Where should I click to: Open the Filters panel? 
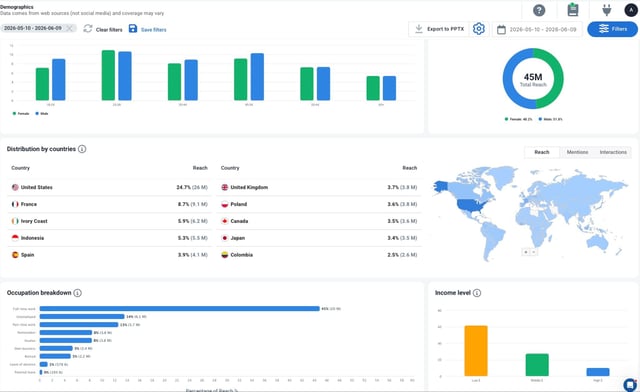612,29
